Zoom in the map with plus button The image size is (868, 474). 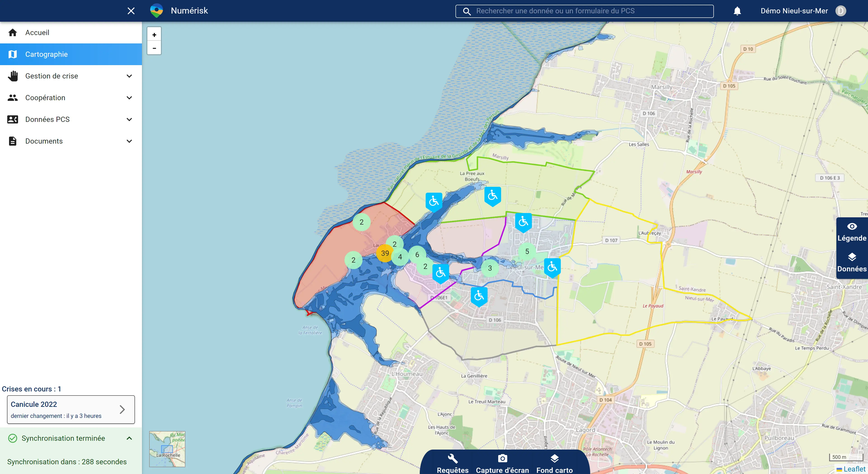(x=154, y=35)
